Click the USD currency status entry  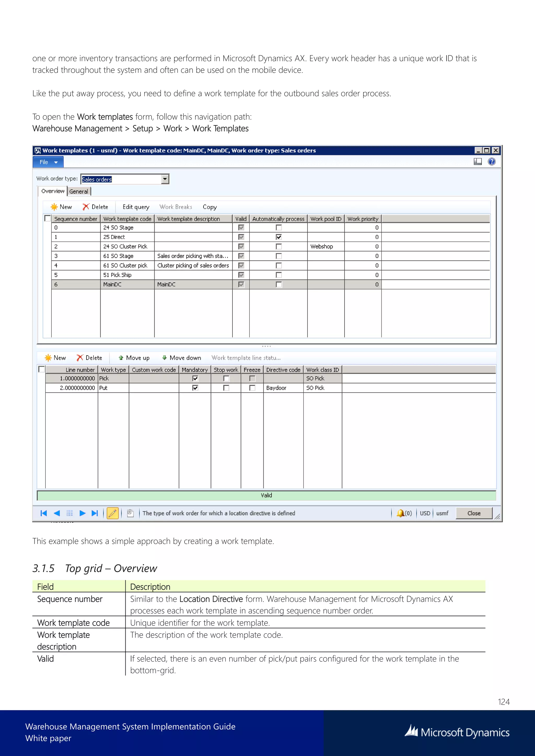point(425,513)
